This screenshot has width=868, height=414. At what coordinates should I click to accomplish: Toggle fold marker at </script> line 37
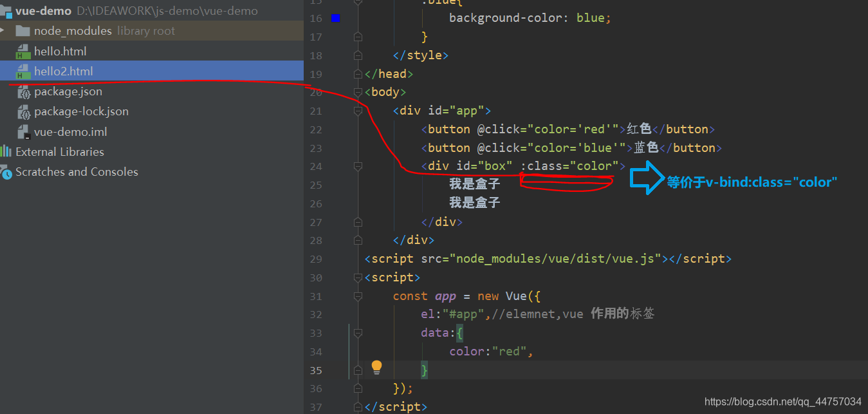pyautogui.click(x=358, y=407)
